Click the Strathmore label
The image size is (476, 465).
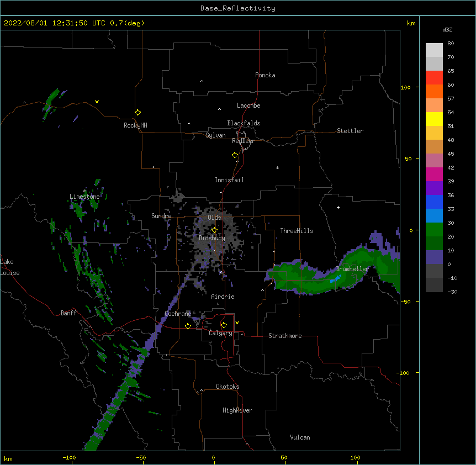point(285,336)
